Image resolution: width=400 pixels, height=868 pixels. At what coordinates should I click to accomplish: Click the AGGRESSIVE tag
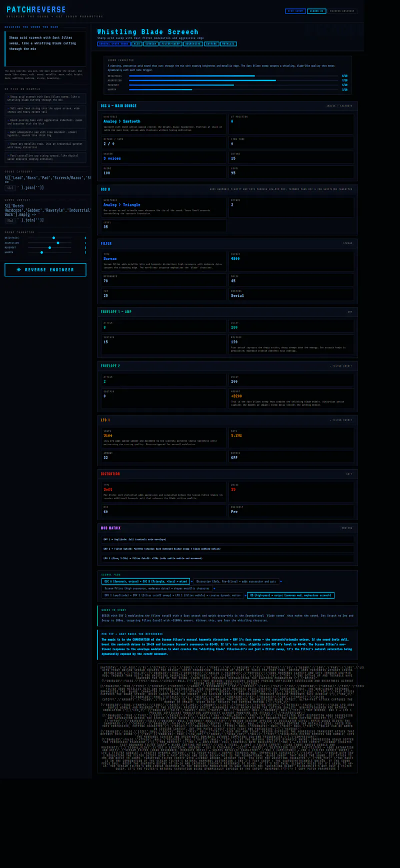(193, 44)
